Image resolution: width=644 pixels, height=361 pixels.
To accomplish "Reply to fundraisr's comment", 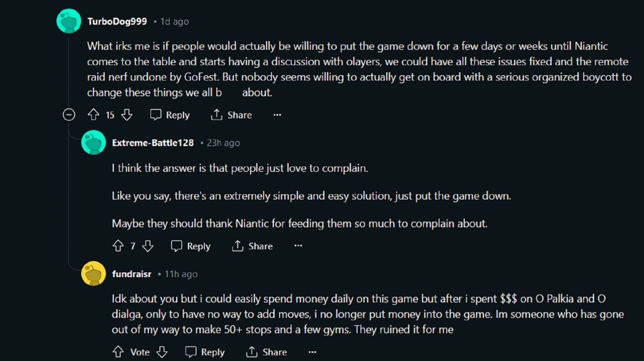I will [205, 352].
